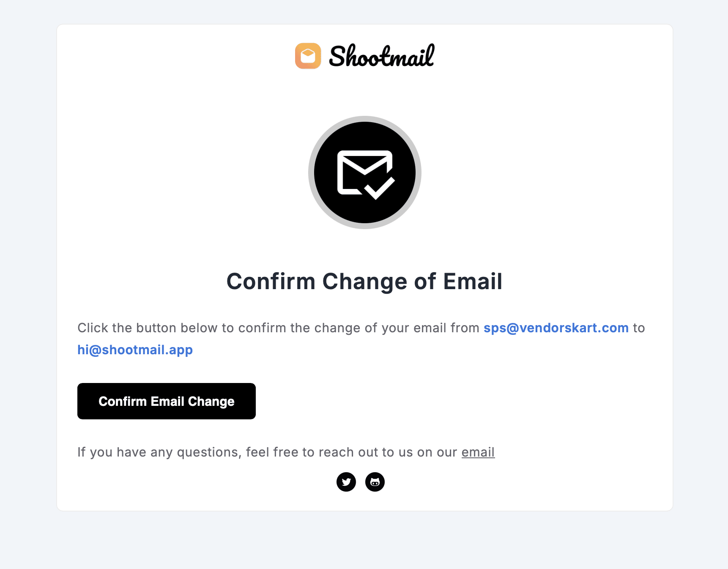Click the gray ring around the envelope circle

point(365,119)
